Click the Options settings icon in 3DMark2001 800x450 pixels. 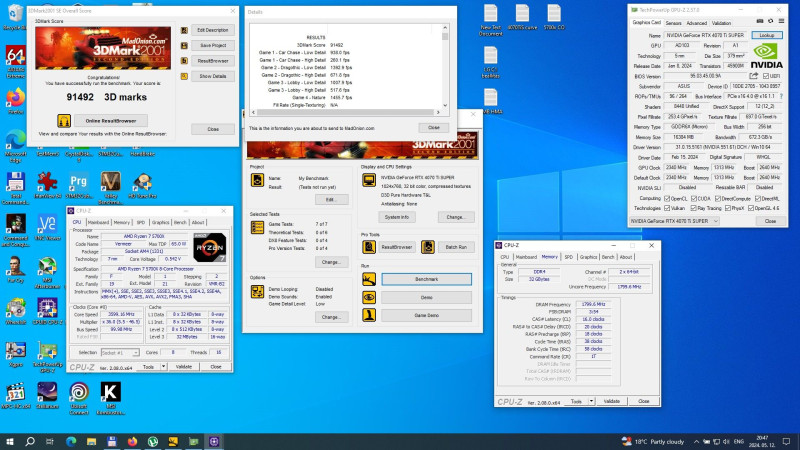[x=257, y=291]
